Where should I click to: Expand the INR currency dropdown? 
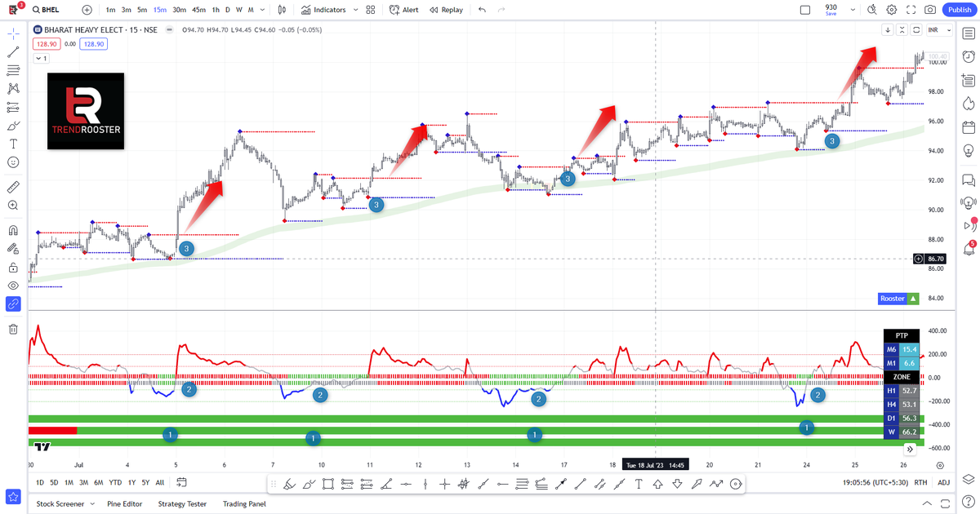click(x=939, y=30)
